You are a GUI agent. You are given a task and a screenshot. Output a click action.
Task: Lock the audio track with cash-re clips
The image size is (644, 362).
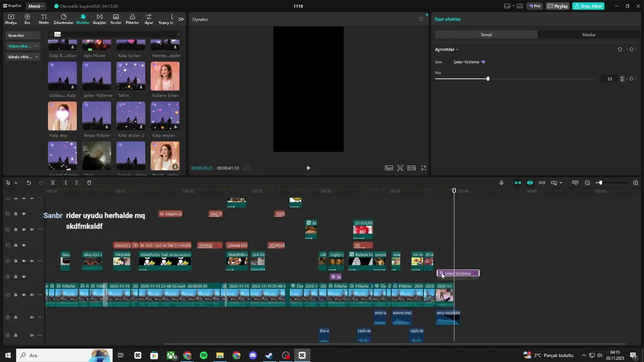pyautogui.click(x=16, y=335)
